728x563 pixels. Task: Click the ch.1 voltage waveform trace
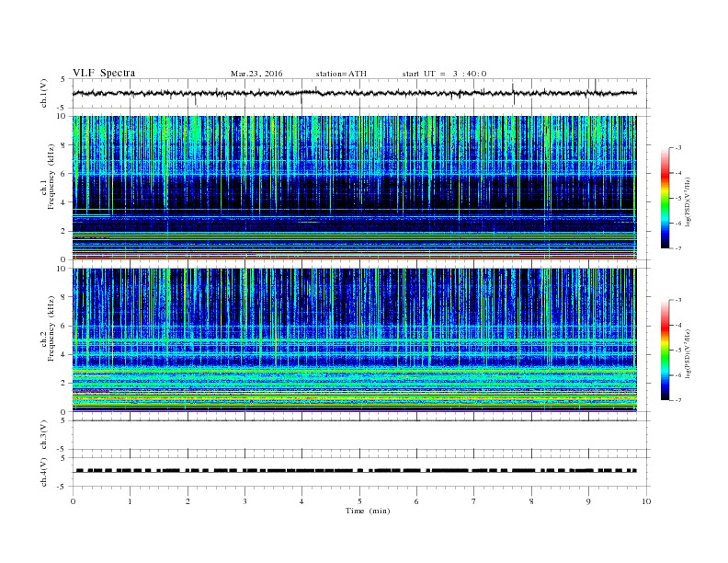tap(355, 93)
